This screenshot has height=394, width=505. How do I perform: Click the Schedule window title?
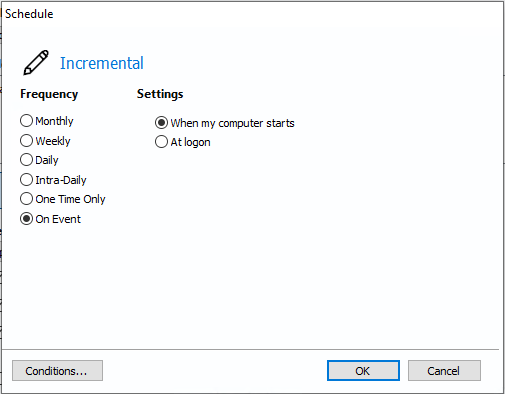[29, 14]
